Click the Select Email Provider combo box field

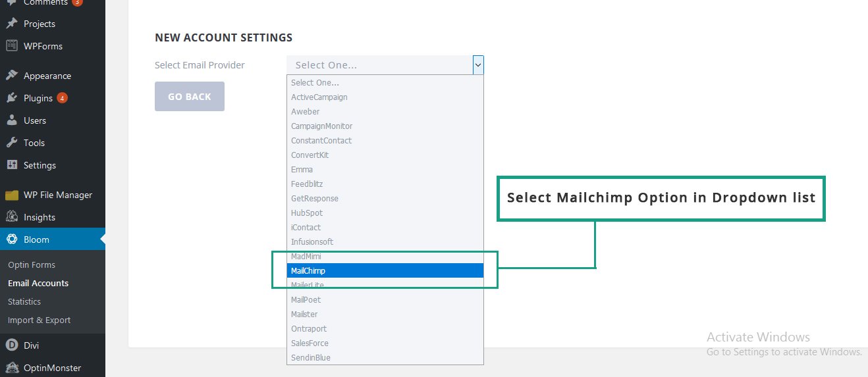click(x=385, y=64)
